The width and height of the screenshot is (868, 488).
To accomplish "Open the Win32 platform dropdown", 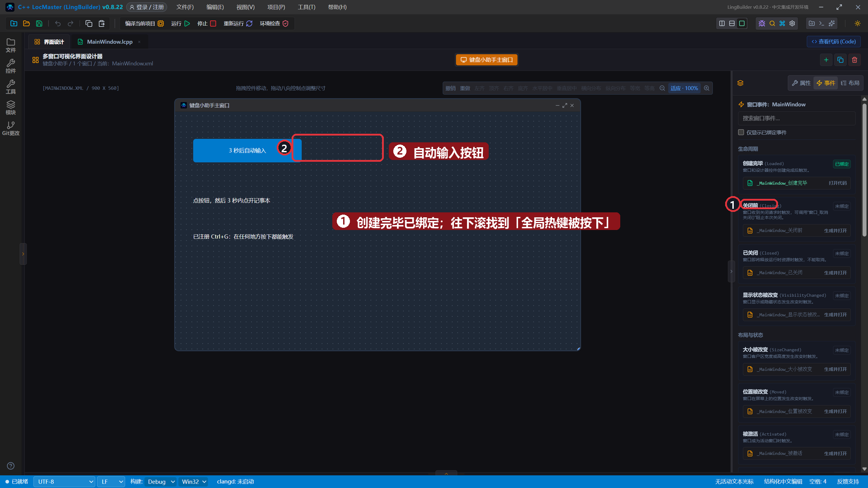I will pos(194,482).
